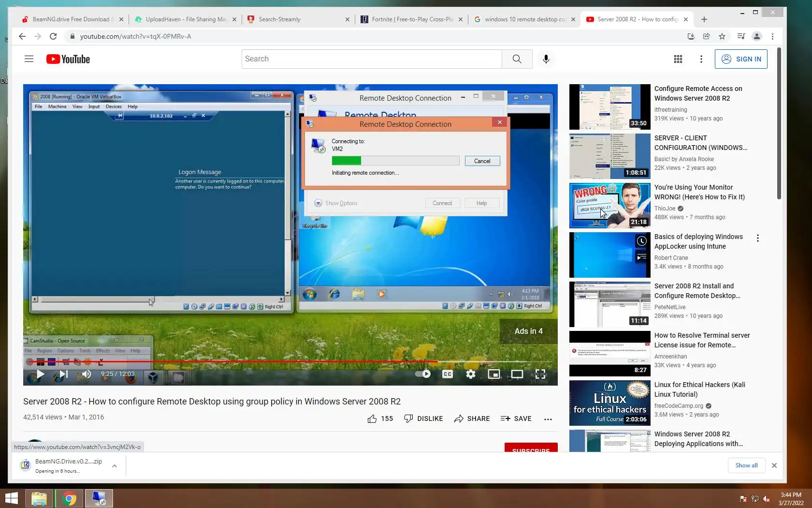Go back to the previous page
The image size is (812, 508).
pos(22,36)
